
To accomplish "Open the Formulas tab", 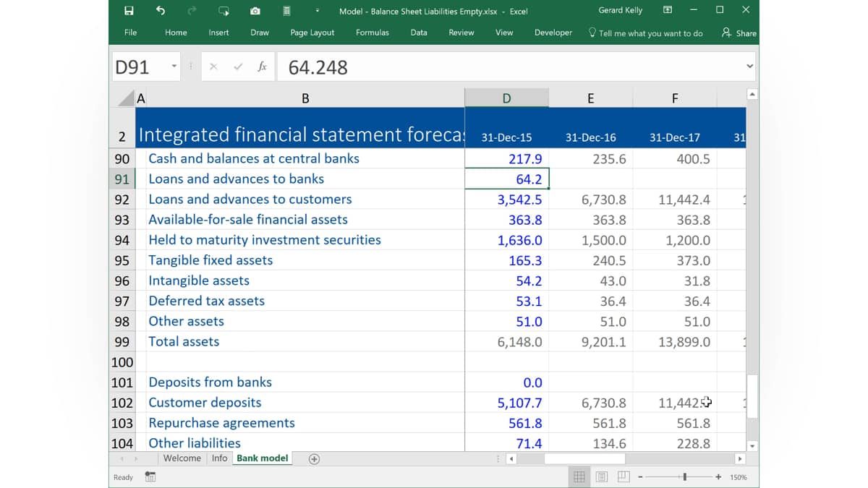I will tap(373, 33).
